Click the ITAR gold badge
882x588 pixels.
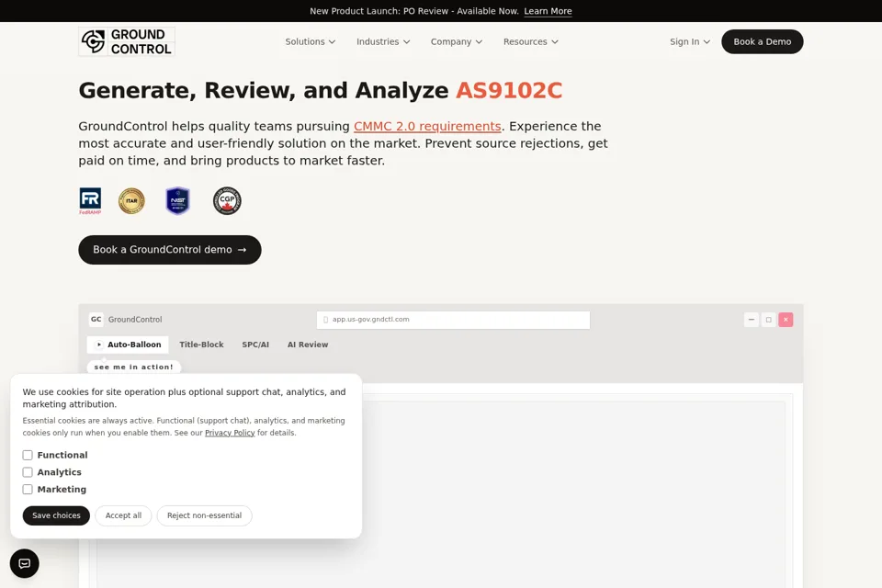coord(131,201)
